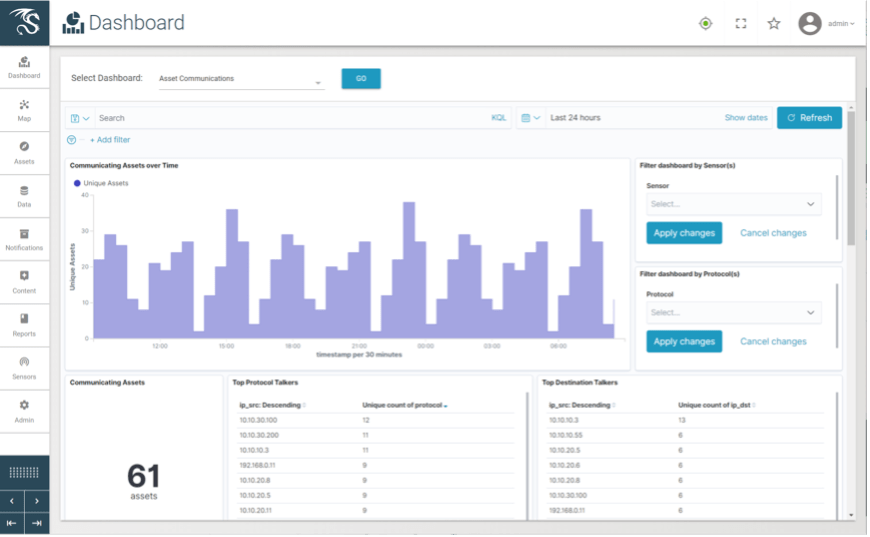Open the Sensors sidebar item

point(24,368)
